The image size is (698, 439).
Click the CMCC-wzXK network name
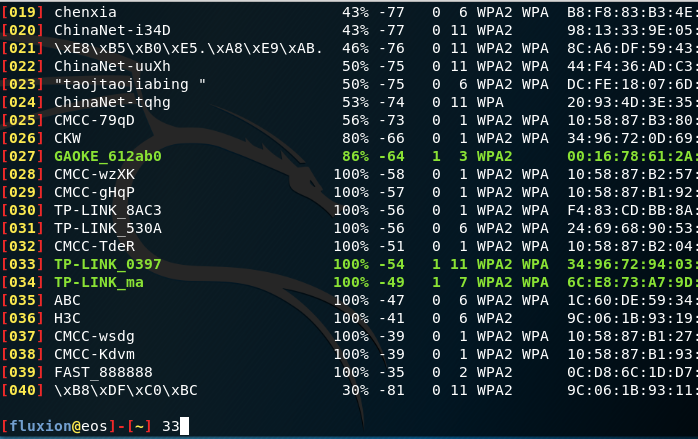(94, 174)
